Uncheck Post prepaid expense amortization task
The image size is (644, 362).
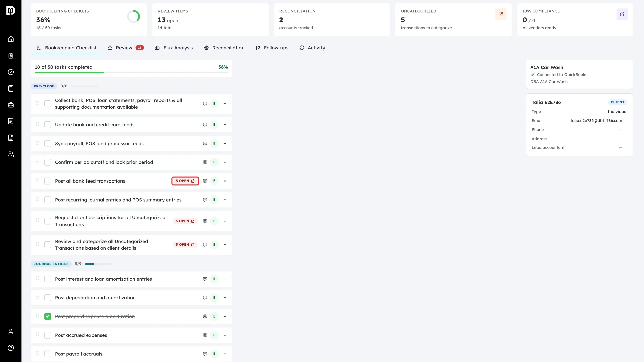coord(48,316)
